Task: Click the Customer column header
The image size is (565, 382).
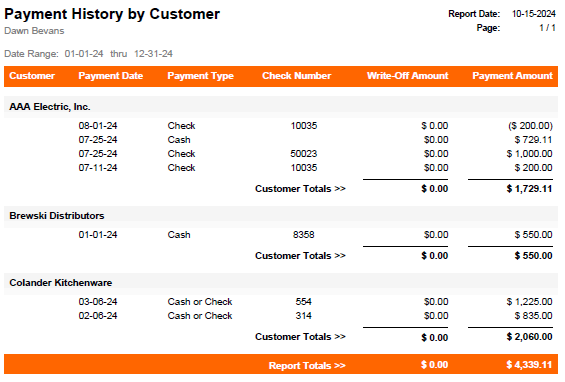Action: tap(32, 76)
